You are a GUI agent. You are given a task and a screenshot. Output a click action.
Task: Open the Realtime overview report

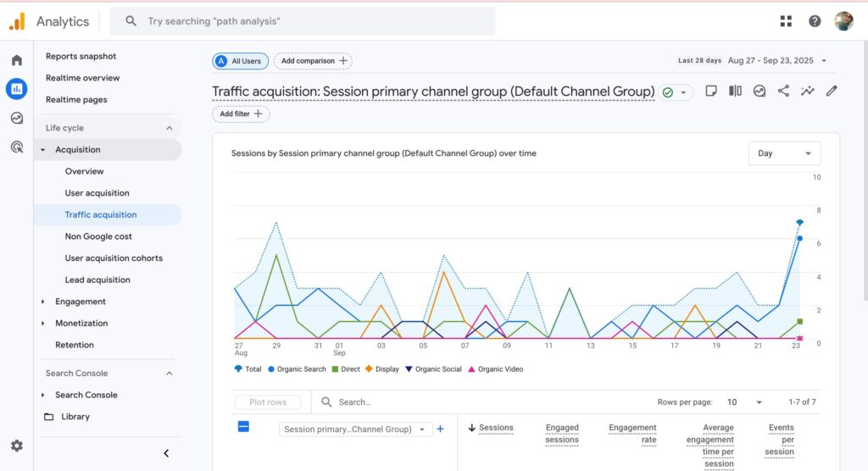pyautogui.click(x=83, y=78)
